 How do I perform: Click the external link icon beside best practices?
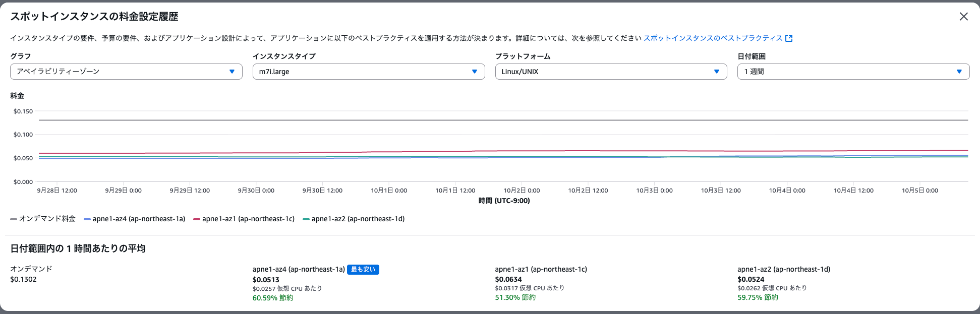click(789, 38)
